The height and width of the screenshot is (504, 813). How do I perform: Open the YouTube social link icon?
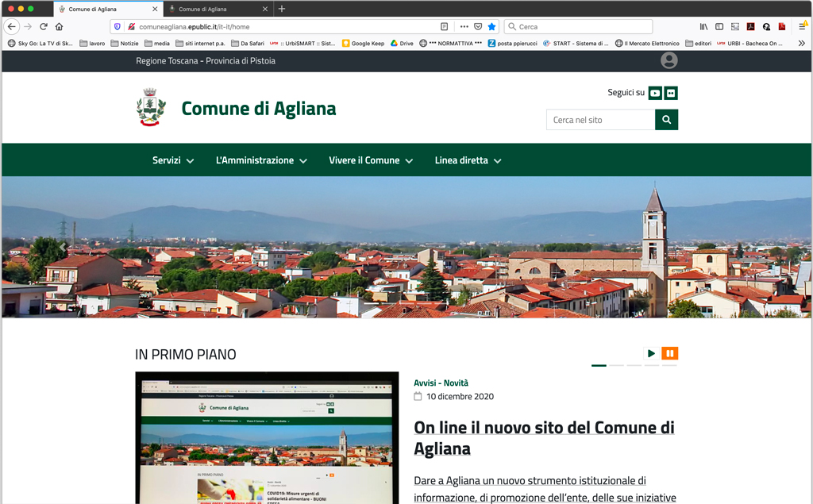655,93
